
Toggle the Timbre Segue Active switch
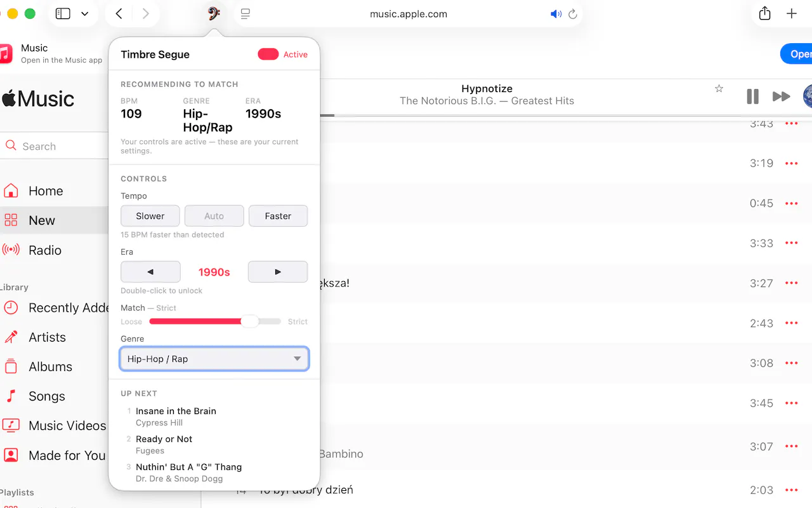[268, 55]
